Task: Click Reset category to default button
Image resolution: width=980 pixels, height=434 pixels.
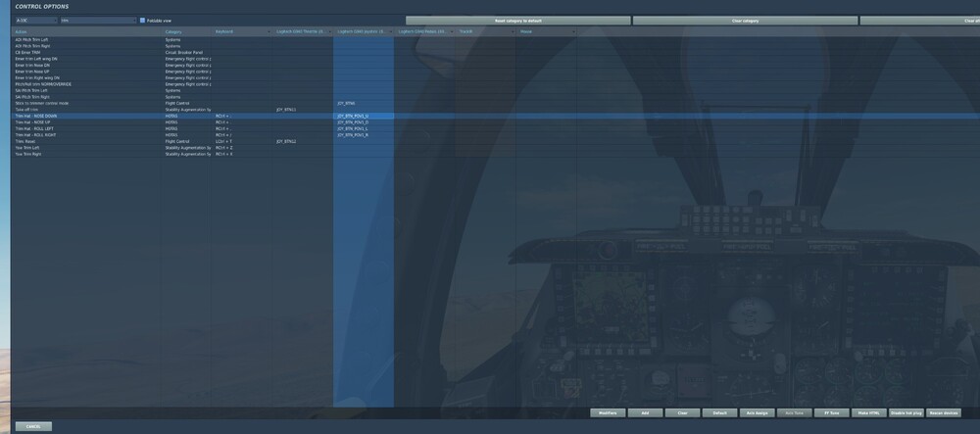Action: [517, 21]
